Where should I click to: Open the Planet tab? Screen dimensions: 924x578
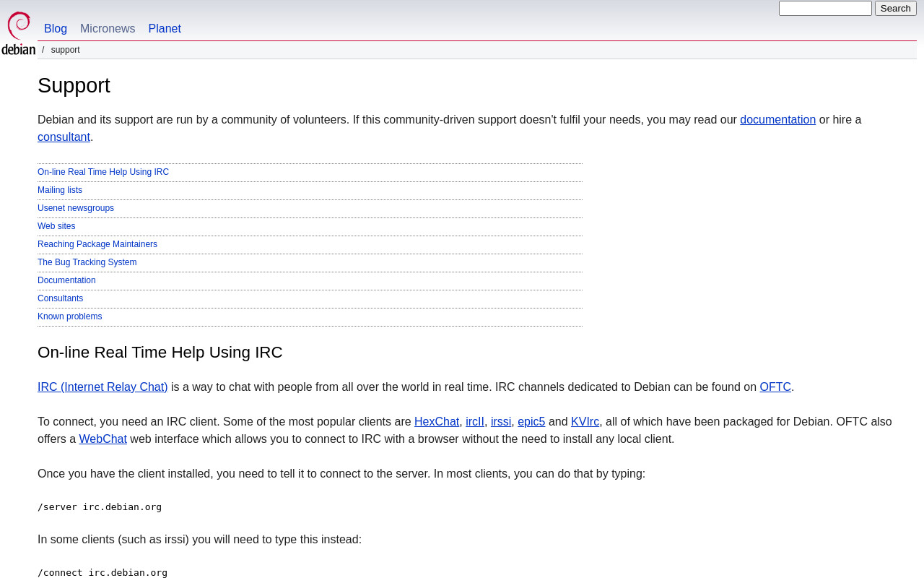tap(165, 29)
